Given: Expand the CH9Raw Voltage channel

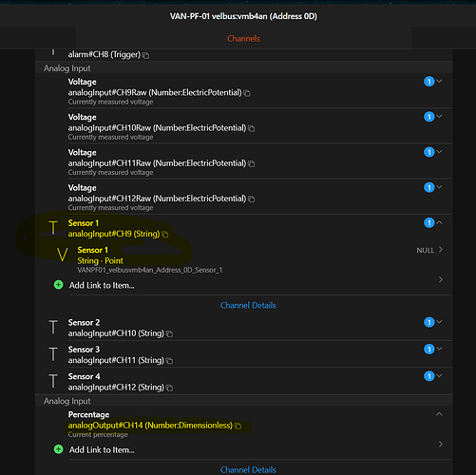Looking at the screenshot, I should point(439,81).
